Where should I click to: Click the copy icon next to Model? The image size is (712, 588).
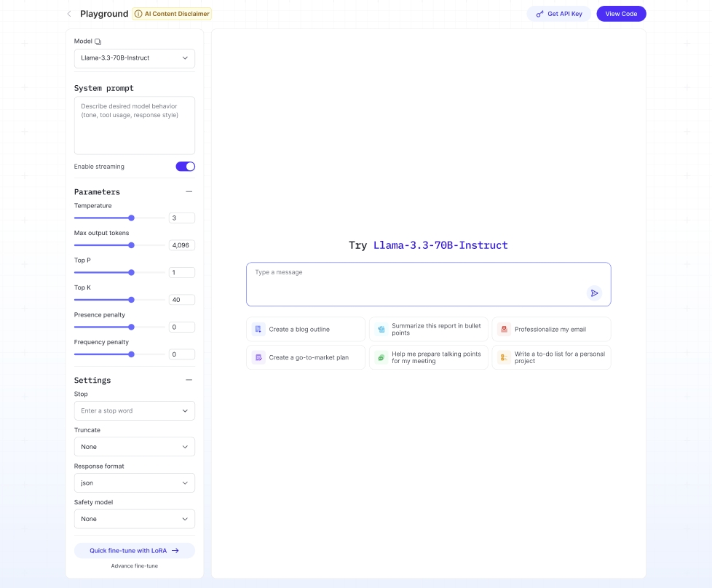click(x=98, y=41)
